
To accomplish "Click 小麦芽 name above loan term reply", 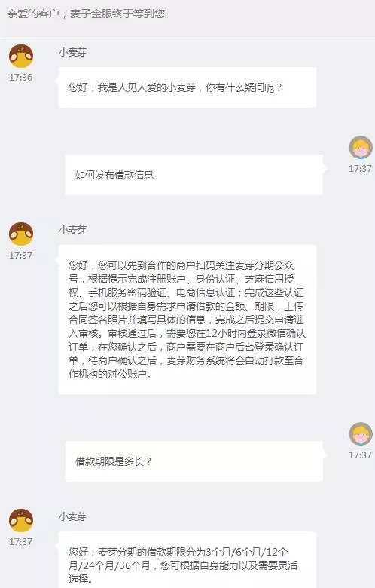I will coord(73,516).
